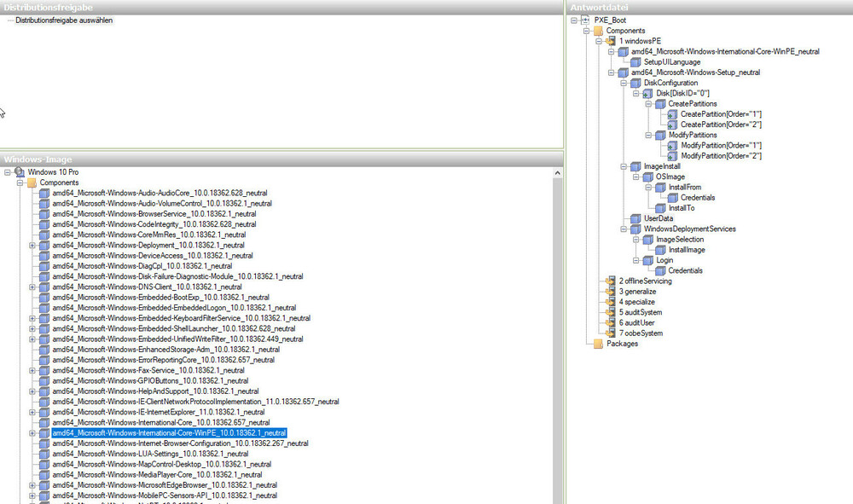Click the 1 windowsPE pass icon

pos(610,41)
